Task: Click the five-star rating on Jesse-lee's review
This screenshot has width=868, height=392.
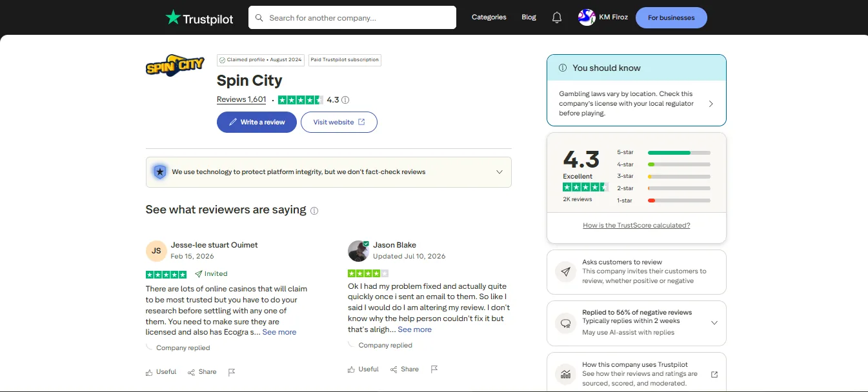Action: [x=167, y=274]
